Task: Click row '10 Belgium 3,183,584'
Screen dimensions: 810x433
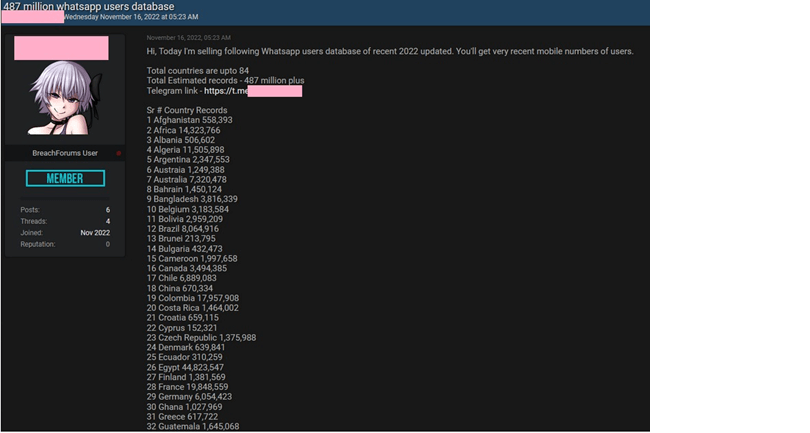Action: [x=188, y=209]
